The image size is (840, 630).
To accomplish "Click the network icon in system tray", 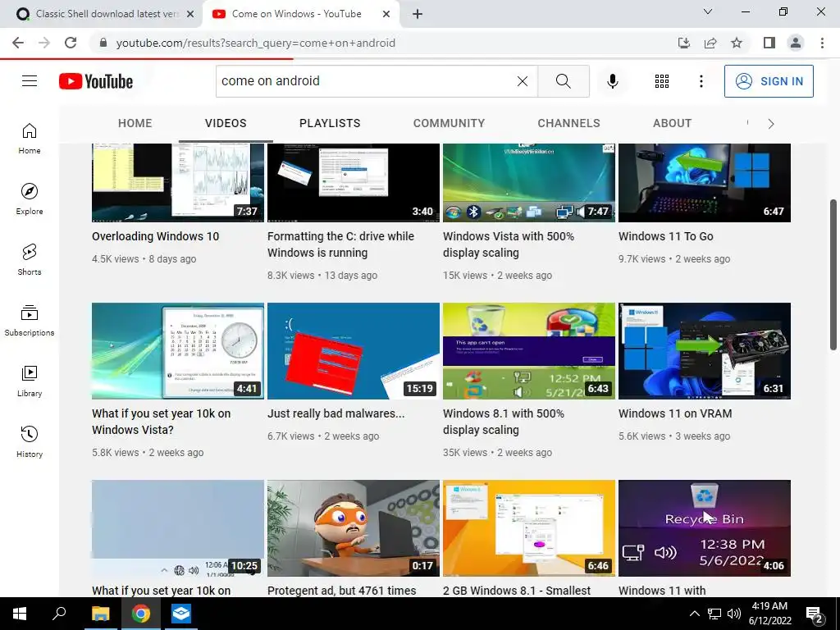I will click(x=714, y=614).
